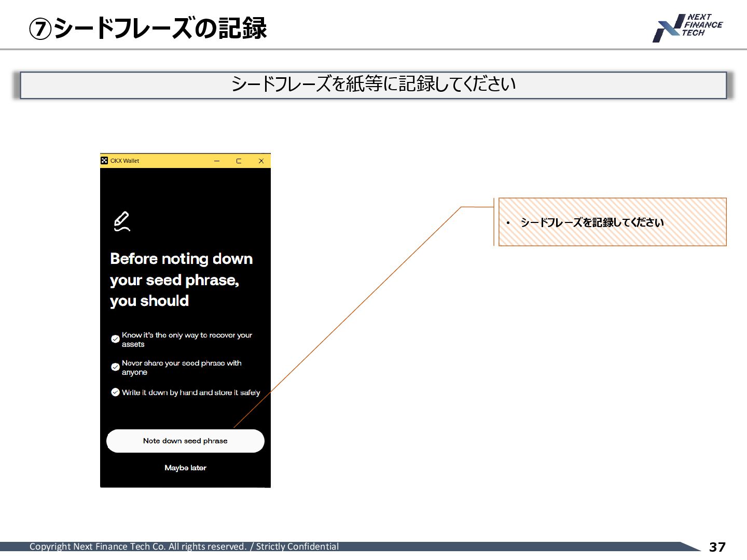Viewport: 747px width, 560px height.
Task: Click the page number 37
Action: (717, 547)
